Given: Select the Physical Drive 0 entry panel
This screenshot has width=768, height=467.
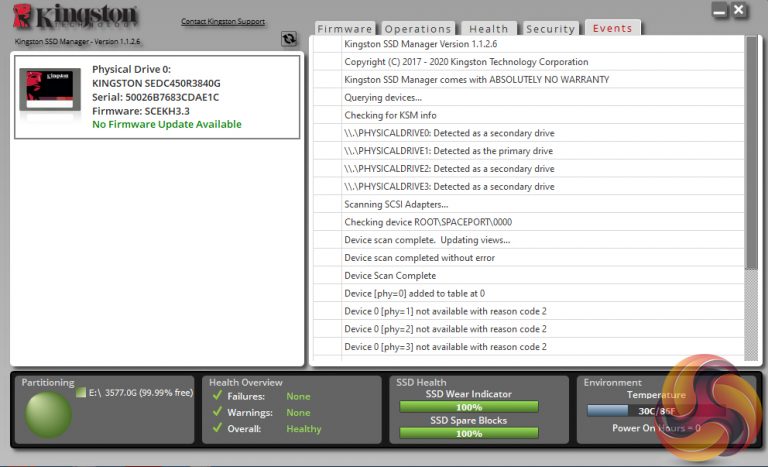Looking at the screenshot, I should click(157, 97).
